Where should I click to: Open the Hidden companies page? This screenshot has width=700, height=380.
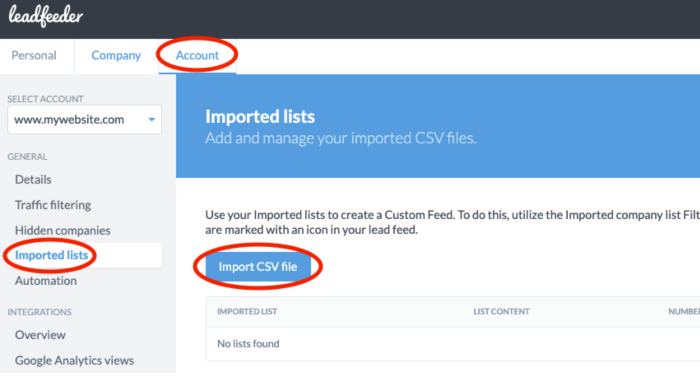[62, 230]
